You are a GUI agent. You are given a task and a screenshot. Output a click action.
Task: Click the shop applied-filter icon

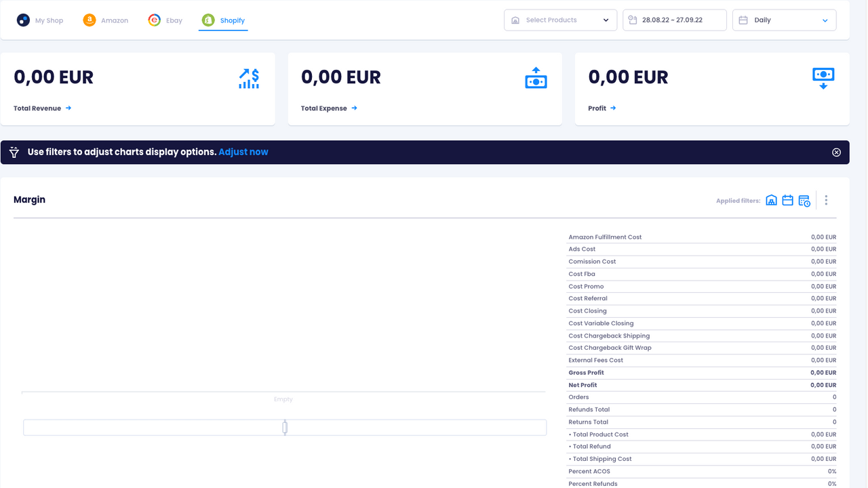pyautogui.click(x=771, y=201)
